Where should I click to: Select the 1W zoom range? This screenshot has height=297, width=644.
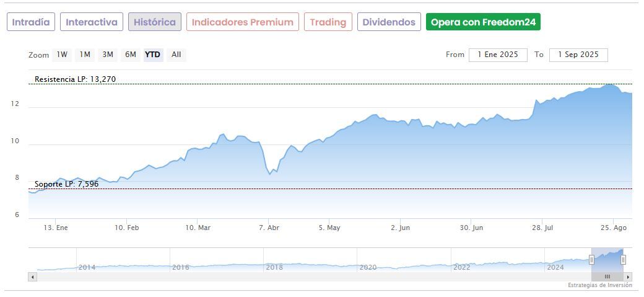point(62,55)
